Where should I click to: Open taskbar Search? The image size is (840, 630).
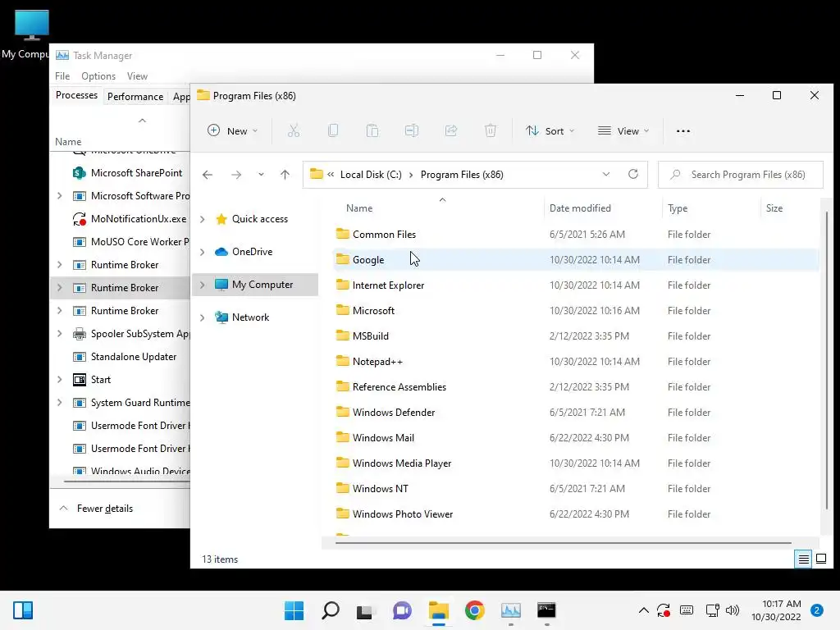tap(330, 610)
